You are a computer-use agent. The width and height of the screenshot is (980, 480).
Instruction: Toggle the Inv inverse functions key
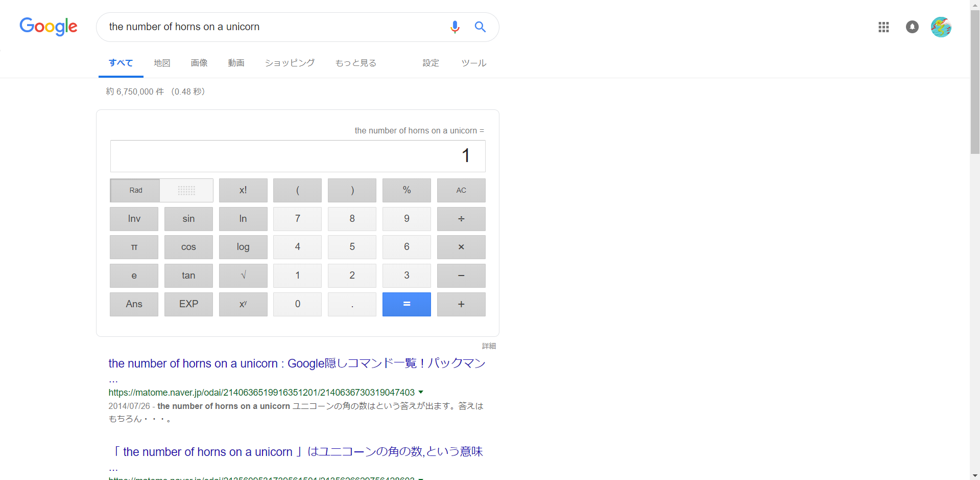(x=134, y=219)
